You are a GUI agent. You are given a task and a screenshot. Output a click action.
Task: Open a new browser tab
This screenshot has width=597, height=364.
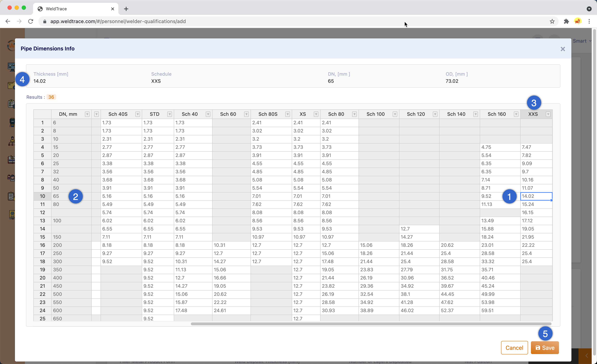pyautogui.click(x=126, y=9)
